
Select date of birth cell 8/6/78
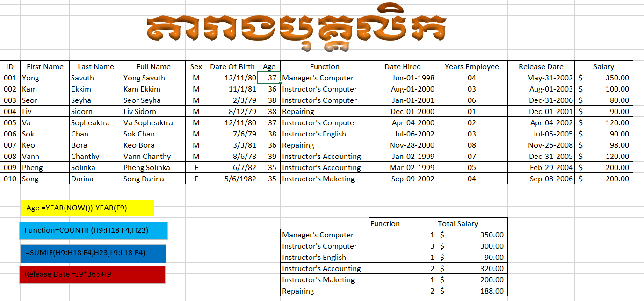click(x=232, y=156)
